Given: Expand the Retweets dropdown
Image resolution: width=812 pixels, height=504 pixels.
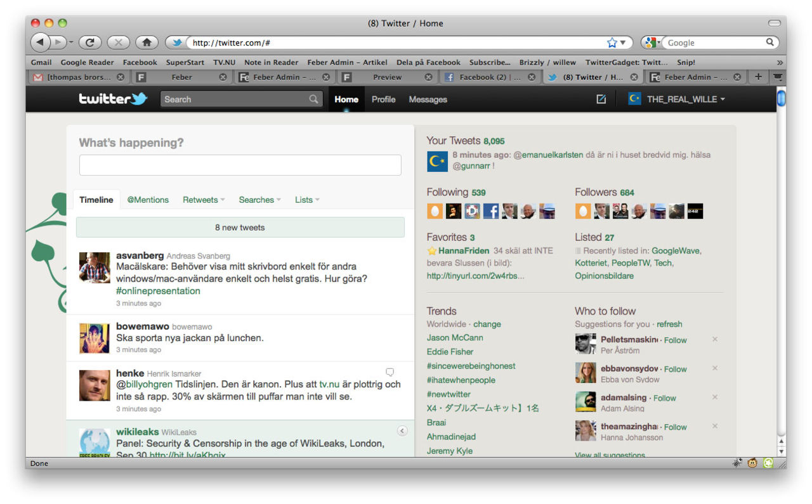Looking at the screenshot, I should pos(203,200).
